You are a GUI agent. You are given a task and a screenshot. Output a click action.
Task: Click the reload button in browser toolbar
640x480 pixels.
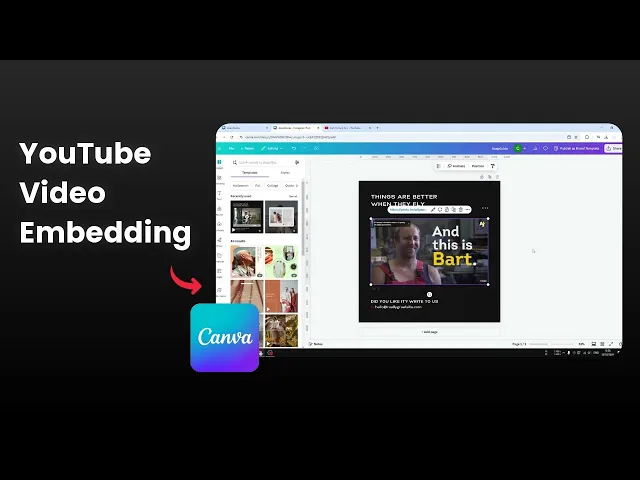[232, 138]
